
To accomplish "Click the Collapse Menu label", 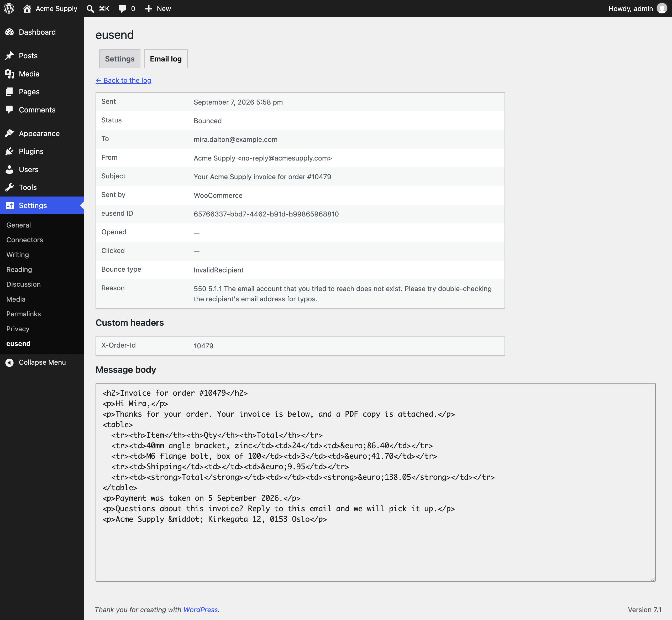I will click(x=42, y=362).
